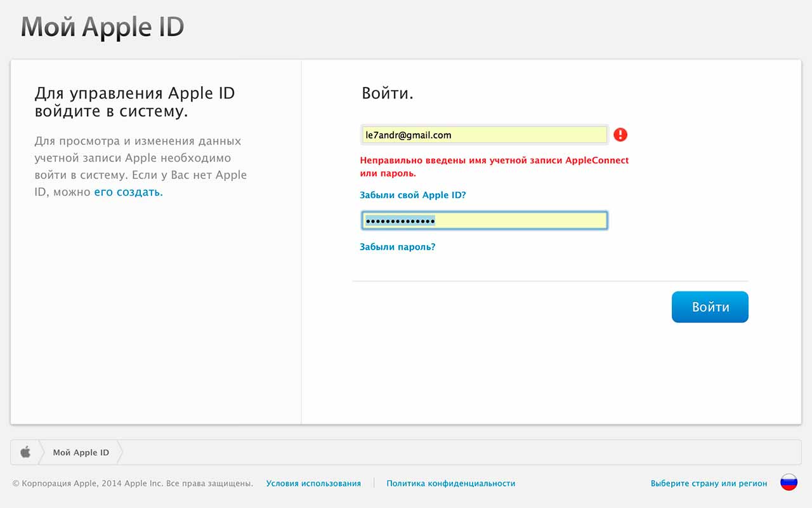Click the Войти. heading text
812x508 pixels.
pos(388,94)
